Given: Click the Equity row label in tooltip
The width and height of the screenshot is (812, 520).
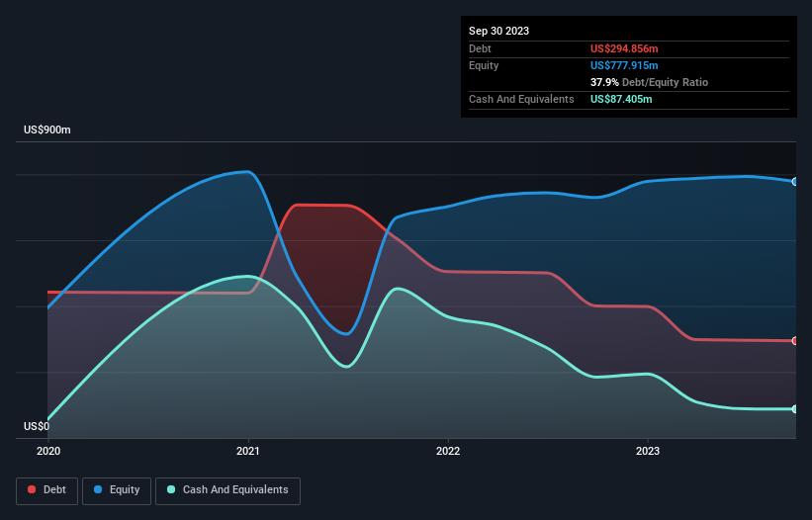Looking at the screenshot, I should click(x=484, y=65).
